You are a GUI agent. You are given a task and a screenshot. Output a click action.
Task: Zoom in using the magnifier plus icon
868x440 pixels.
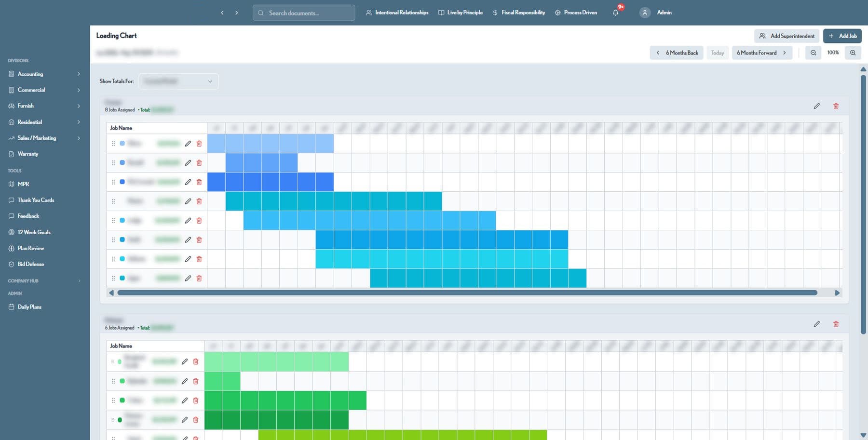[x=853, y=53]
